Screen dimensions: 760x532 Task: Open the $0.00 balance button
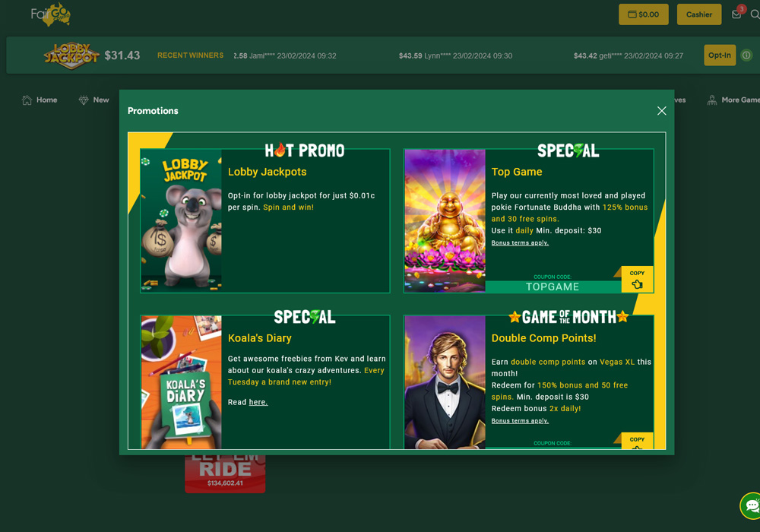pyautogui.click(x=644, y=14)
